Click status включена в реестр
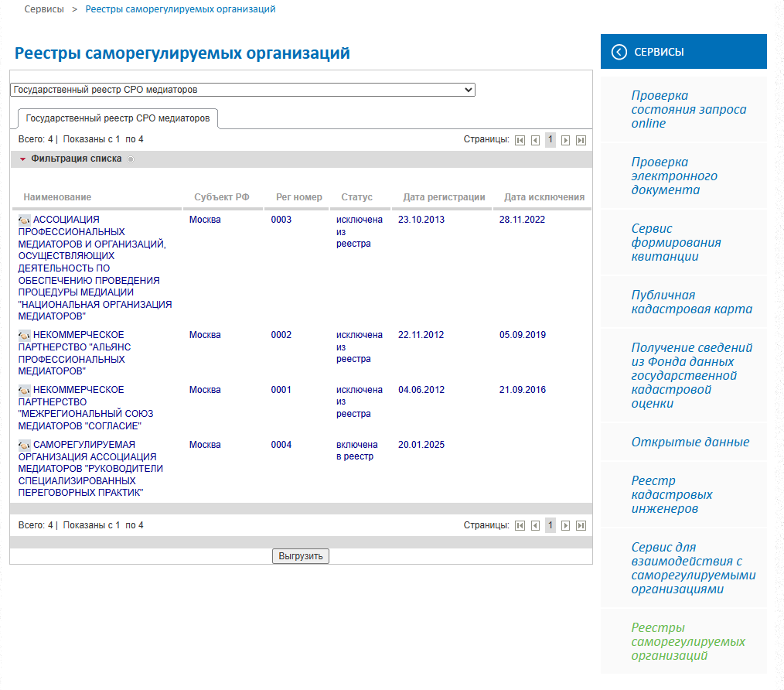Viewport: 784px width, 690px height. [x=357, y=450]
